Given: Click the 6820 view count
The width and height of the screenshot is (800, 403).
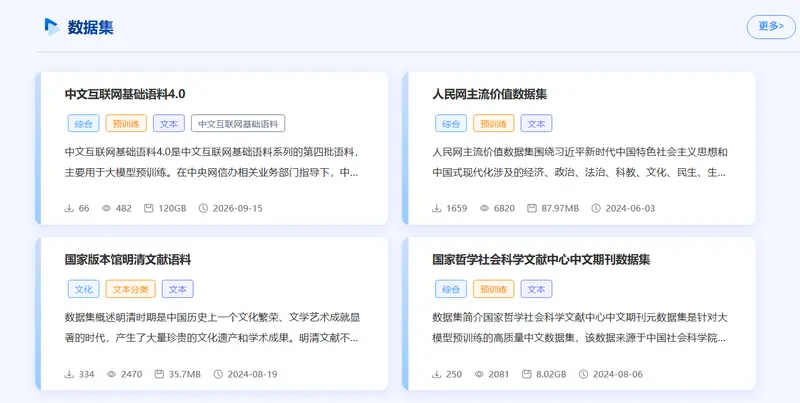Looking at the screenshot, I should click(505, 208).
